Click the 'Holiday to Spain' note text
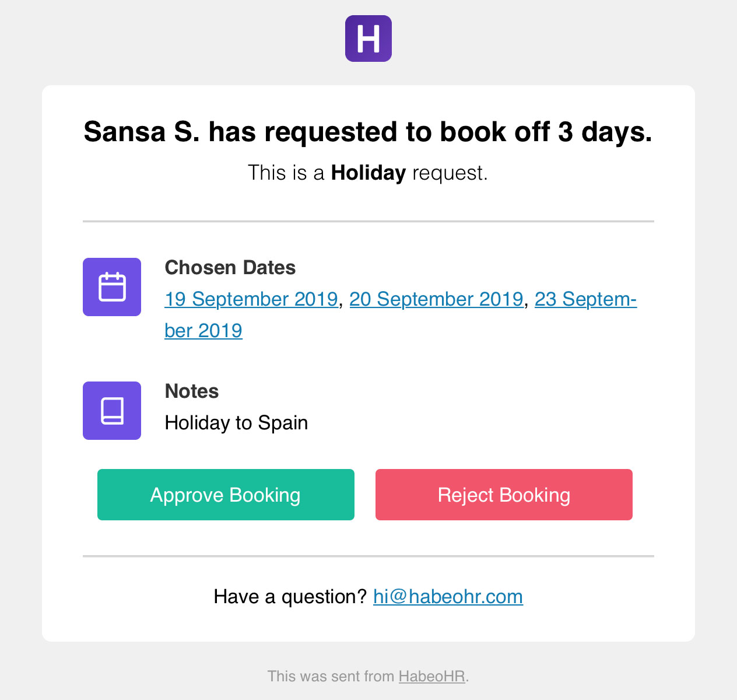The width and height of the screenshot is (737, 700). click(x=236, y=423)
